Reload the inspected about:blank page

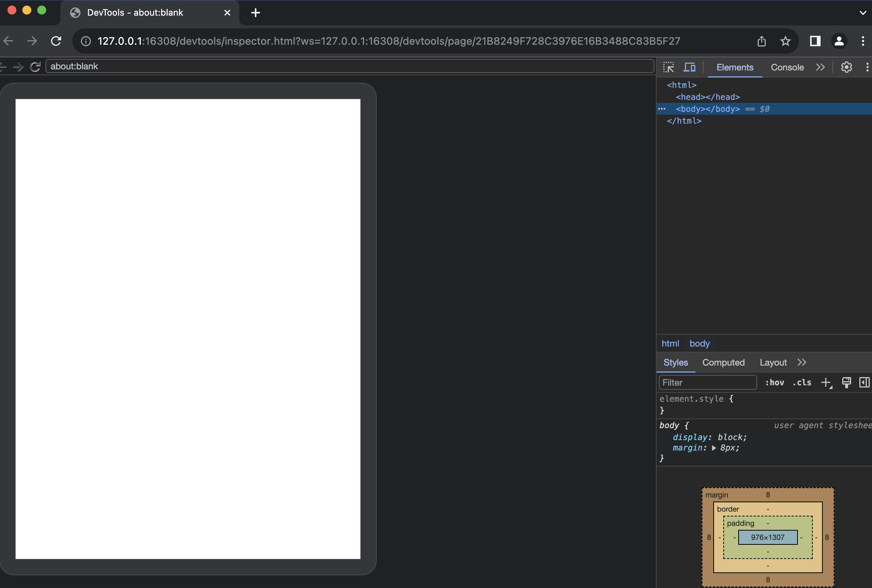(x=35, y=67)
